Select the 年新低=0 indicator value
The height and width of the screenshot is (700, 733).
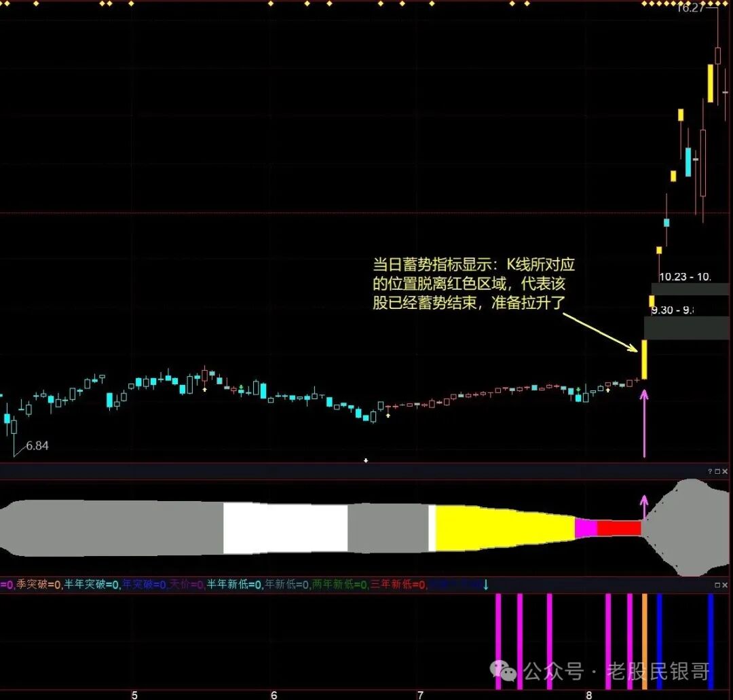click(x=287, y=585)
